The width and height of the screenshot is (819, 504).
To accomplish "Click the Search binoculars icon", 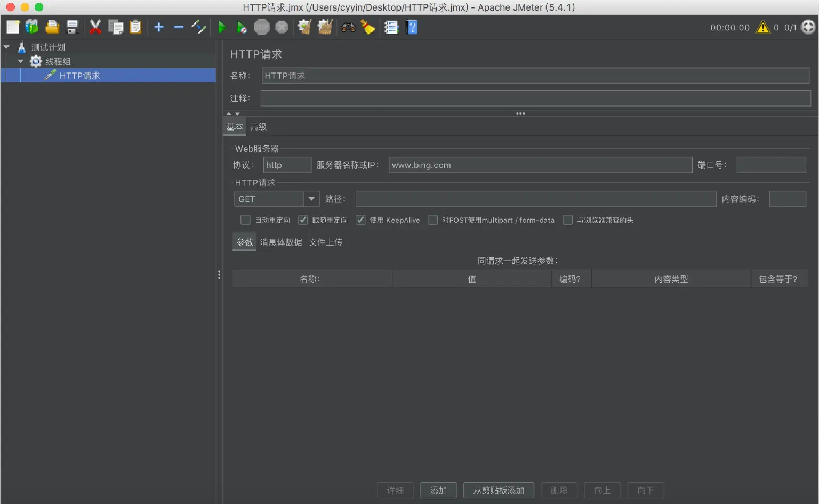I will 348,27.
